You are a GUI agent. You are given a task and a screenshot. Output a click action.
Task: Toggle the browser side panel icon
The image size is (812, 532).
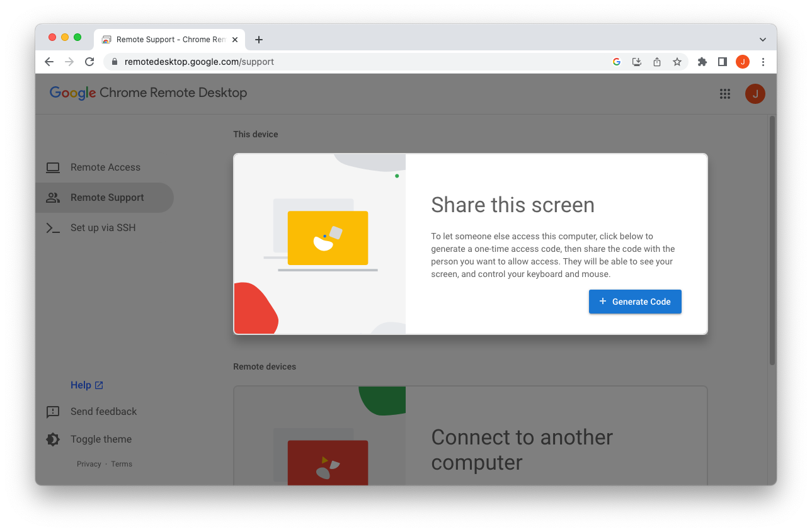click(723, 62)
